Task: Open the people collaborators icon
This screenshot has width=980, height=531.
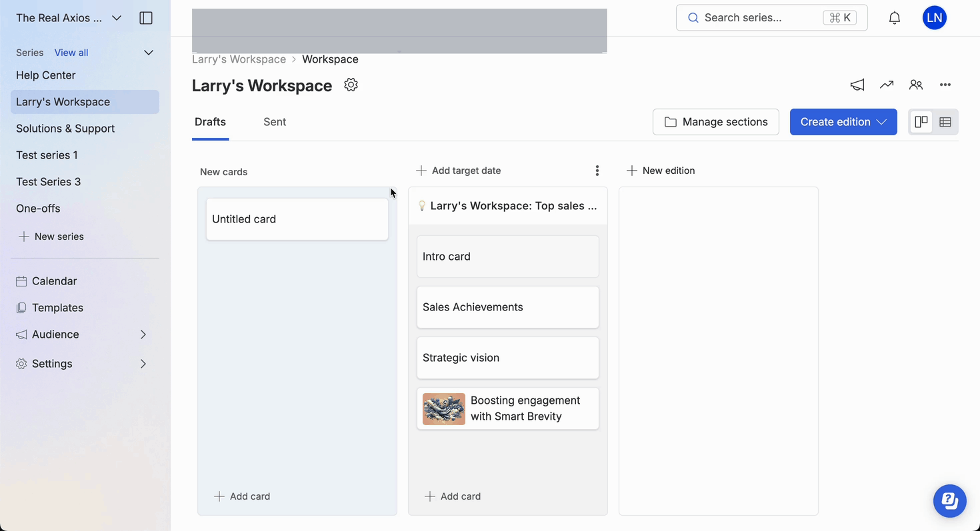Action: pyautogui.click(x=916, y=85)
